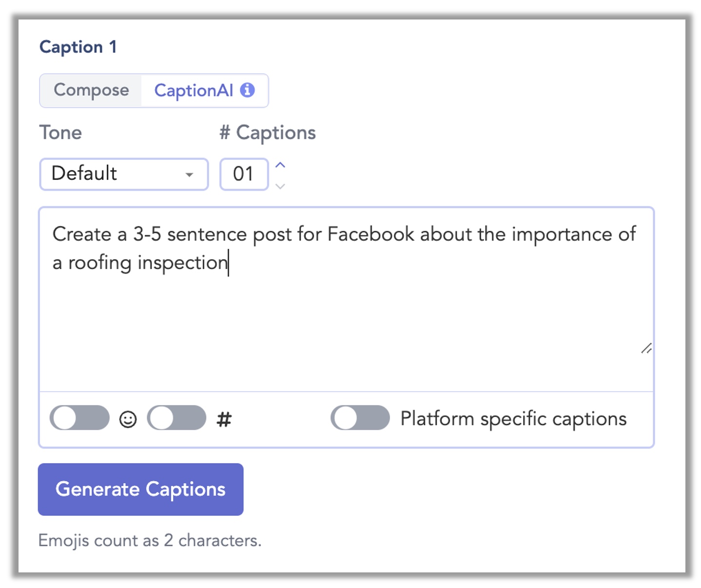Click the hashtag symbol icon
This screenshot has width=701, height=588.
coord(224,419)
